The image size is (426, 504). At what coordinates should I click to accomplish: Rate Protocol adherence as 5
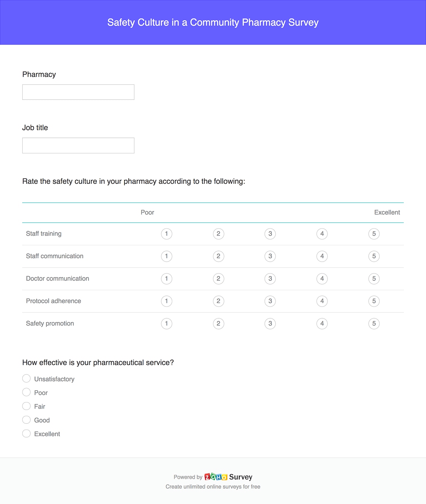pos(374,301)
